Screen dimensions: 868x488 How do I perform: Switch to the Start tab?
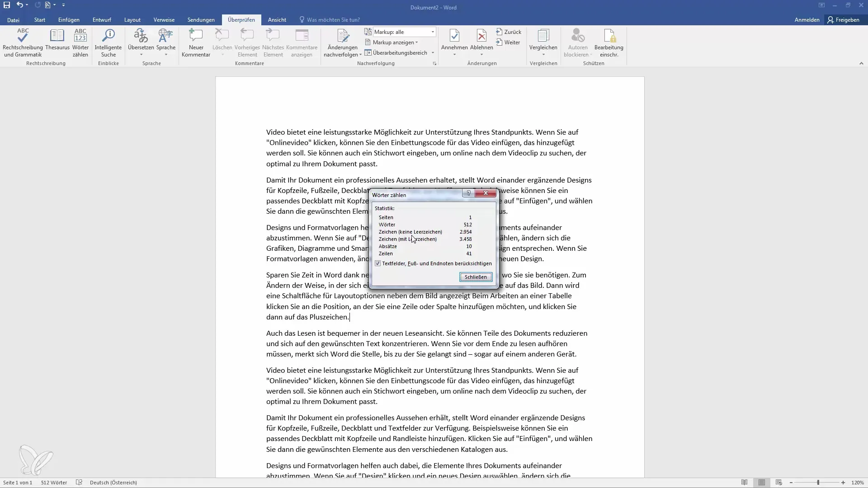(x=39, y=20)
